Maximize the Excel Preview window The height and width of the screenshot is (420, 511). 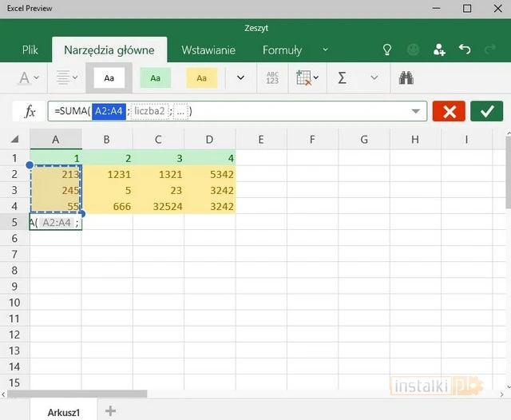467,9
